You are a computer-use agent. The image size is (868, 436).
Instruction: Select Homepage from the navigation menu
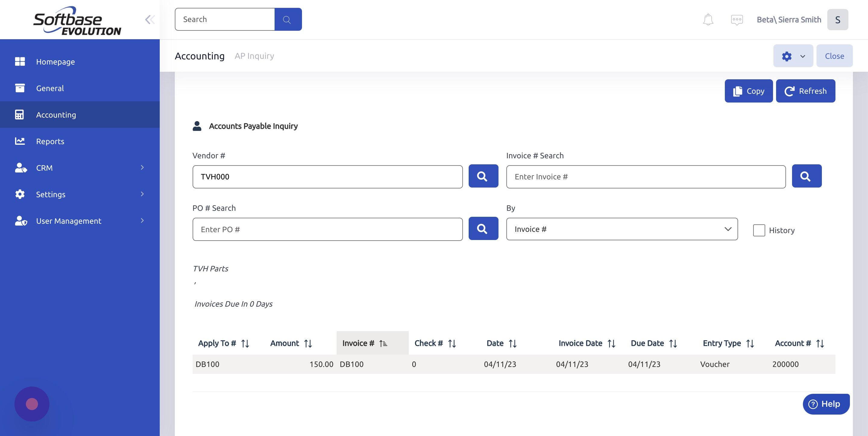[x=55, y=62]
